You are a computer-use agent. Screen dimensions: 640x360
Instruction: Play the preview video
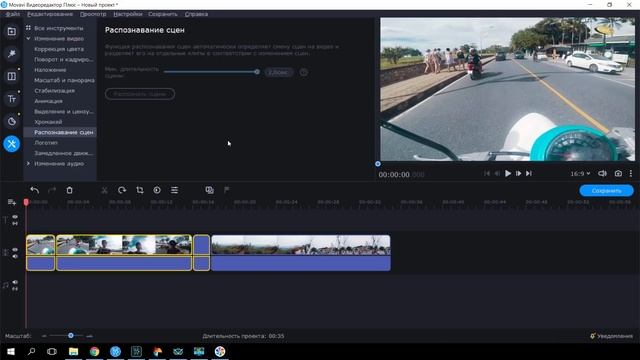click(508, 173)
